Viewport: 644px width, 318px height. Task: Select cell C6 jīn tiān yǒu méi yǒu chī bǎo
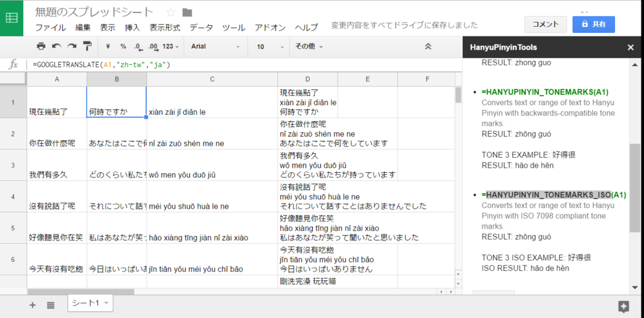click(x=213, y=260)
